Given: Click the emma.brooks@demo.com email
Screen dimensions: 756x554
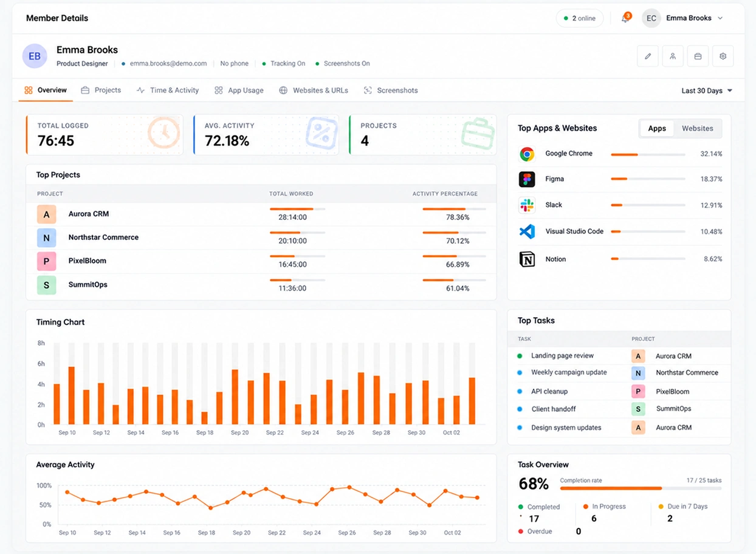Looking at the screenshot, I should (x=168, y=63).
